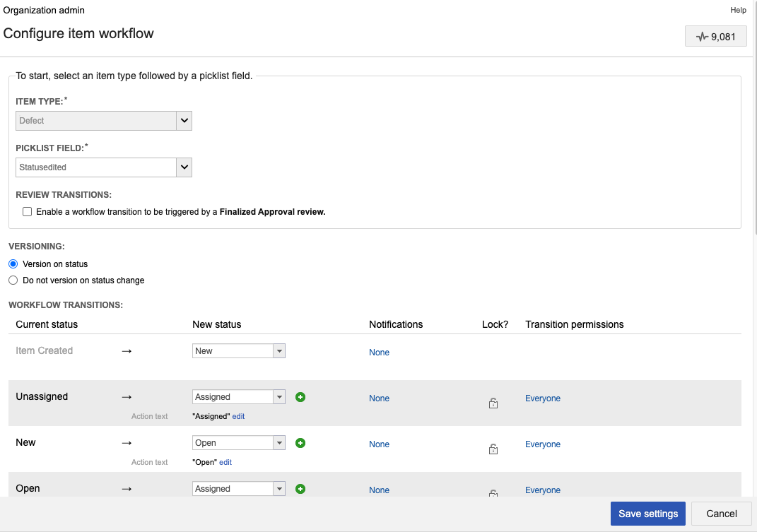Click the green plus beside the New status row

click(x=300, y=442)
